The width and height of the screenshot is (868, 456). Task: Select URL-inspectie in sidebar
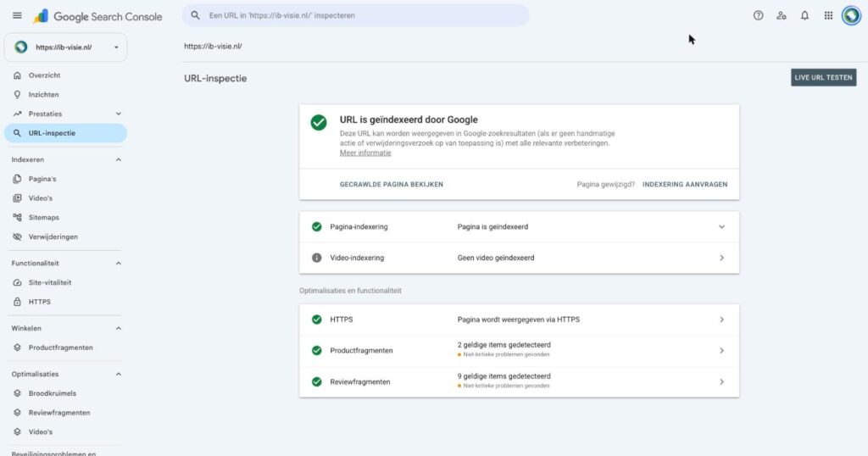pos(65,133)
